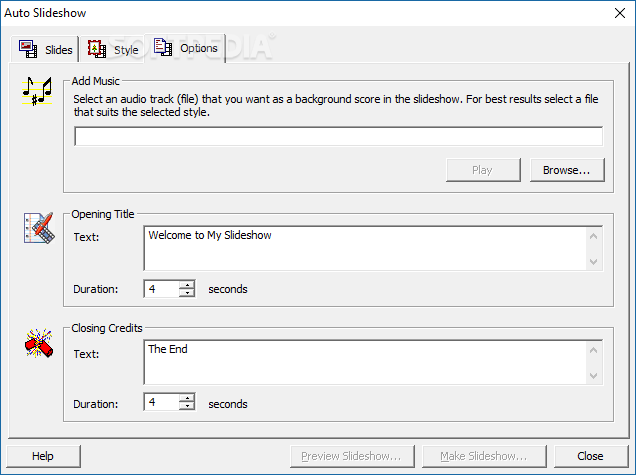Decrease Opening Title duration with down arrow
The width and height of the screenshot is (636, 475).
pos(187,293)
